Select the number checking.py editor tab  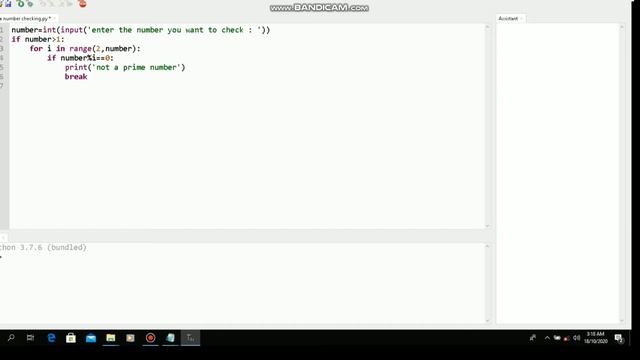click(x=26, y=18)
